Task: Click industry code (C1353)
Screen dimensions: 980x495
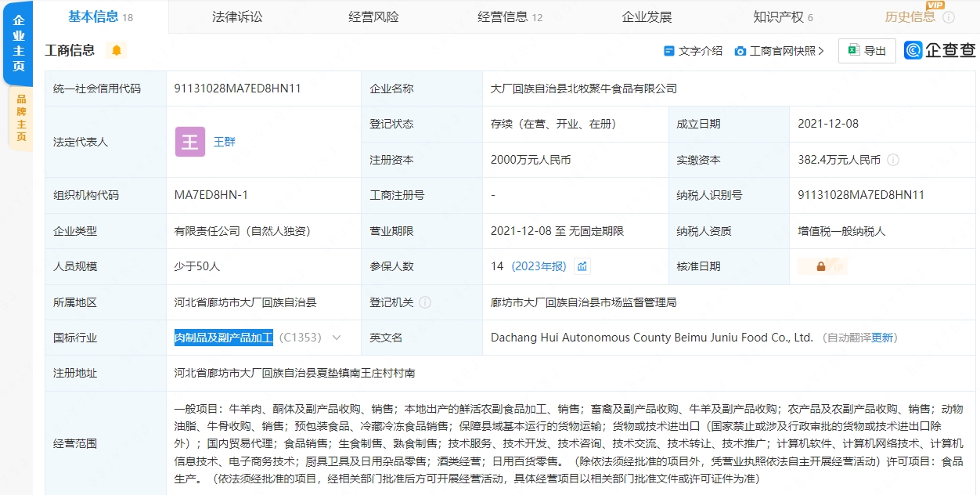Action: click(x=301, y=338)
